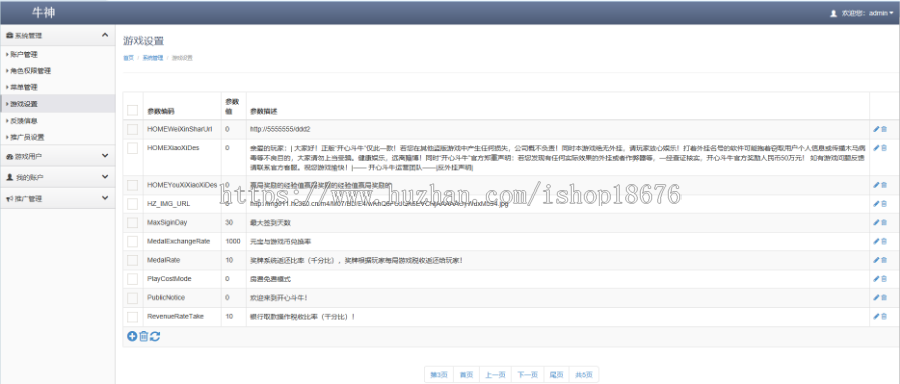Image resolution: width=900 pixels, height=384 pixels.
Task: Delete the HOMEWeiXinSharUrl row via trash icon
Action: click(884, 129)
